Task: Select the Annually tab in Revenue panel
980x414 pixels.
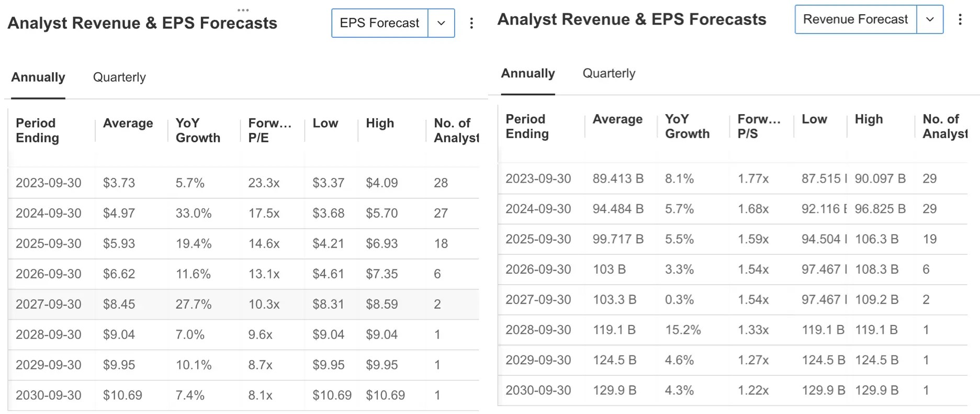Action: click(528, 73)
